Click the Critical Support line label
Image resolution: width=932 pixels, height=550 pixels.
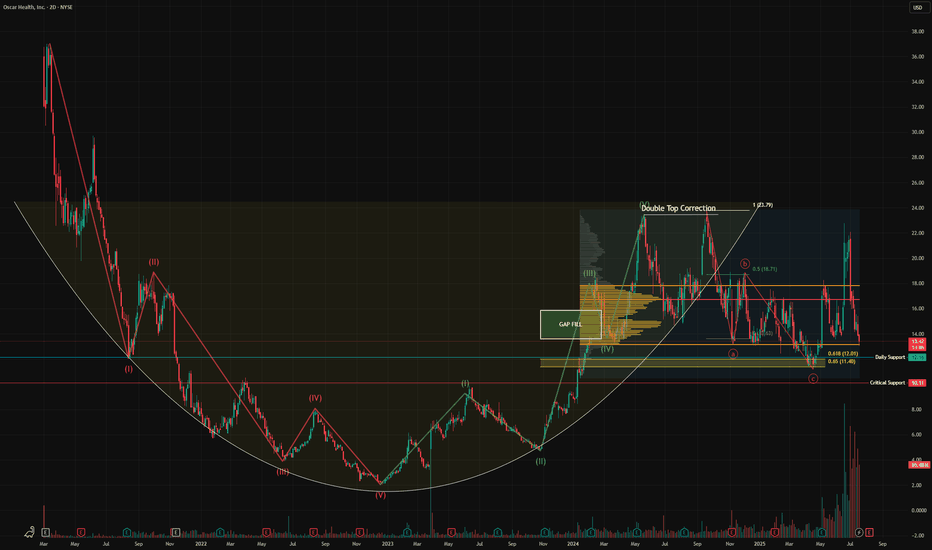point(887,383)
